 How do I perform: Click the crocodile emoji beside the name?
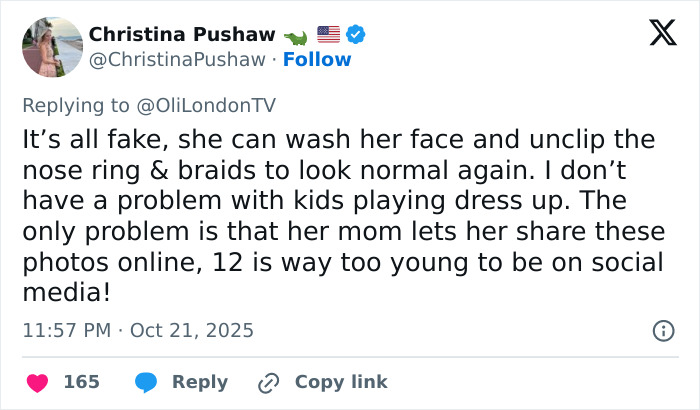point(296,35)
